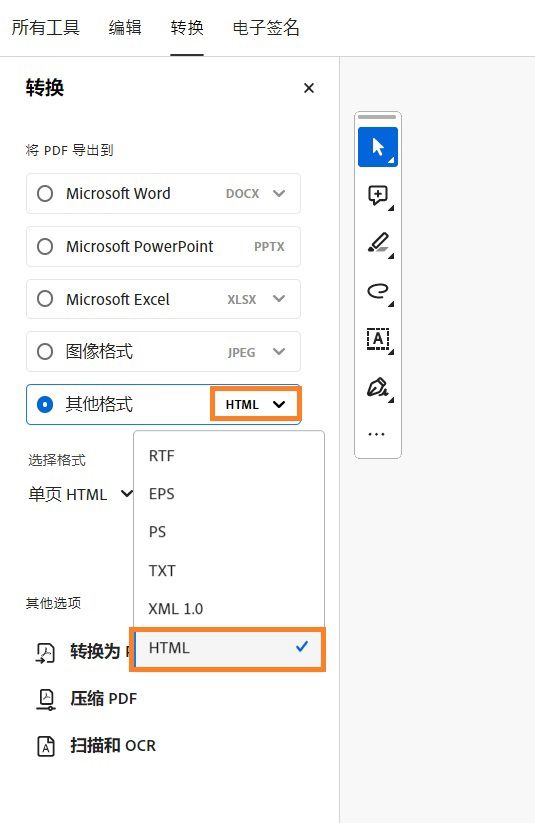Choose Microsoft Word export radio button
The height and width of the screenshot is (823, 535).
(45, 194)
